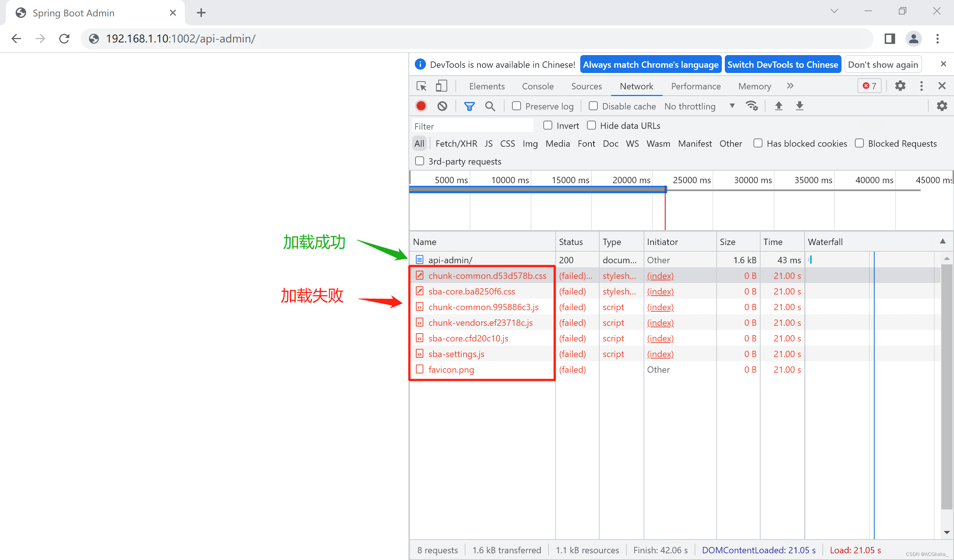
Task: Open DevTools settings gear
Action: [900, 86]
